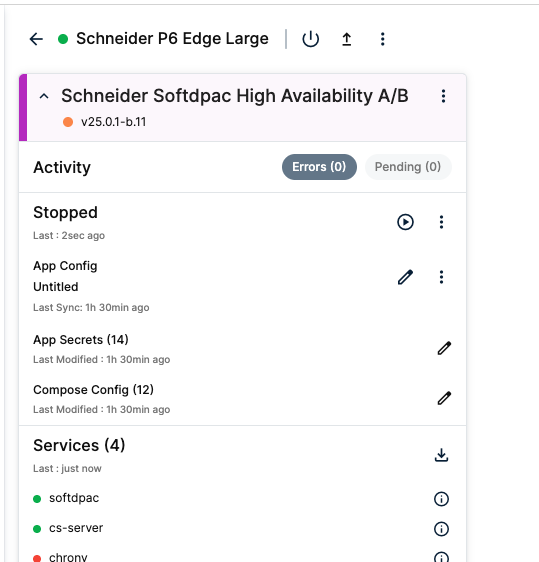Edit the App Config with pencil icon
The image size is (539, 562).
coord(405,277)
